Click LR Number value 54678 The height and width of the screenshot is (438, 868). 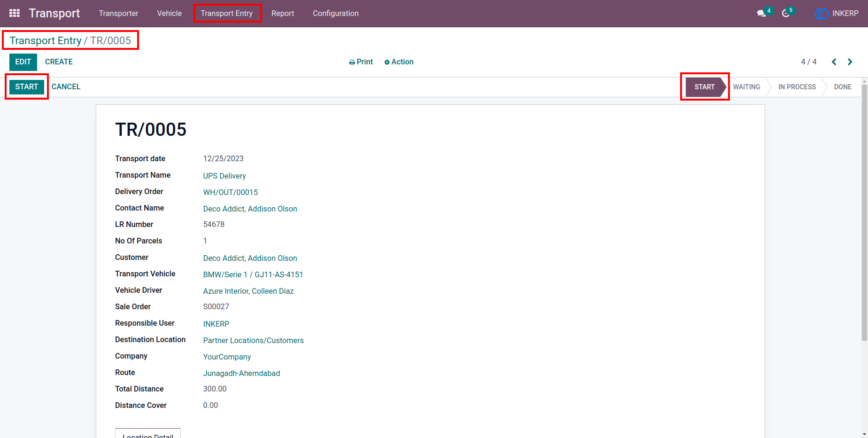(214, 225)
